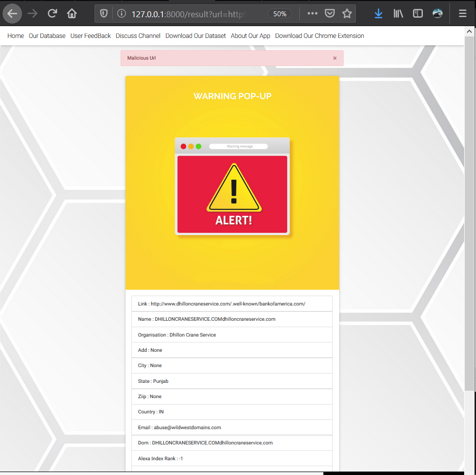Image resolution: width=476 pixels, height=475 pixels.
Task: Open the Home nav link
Action: point(15,36)
